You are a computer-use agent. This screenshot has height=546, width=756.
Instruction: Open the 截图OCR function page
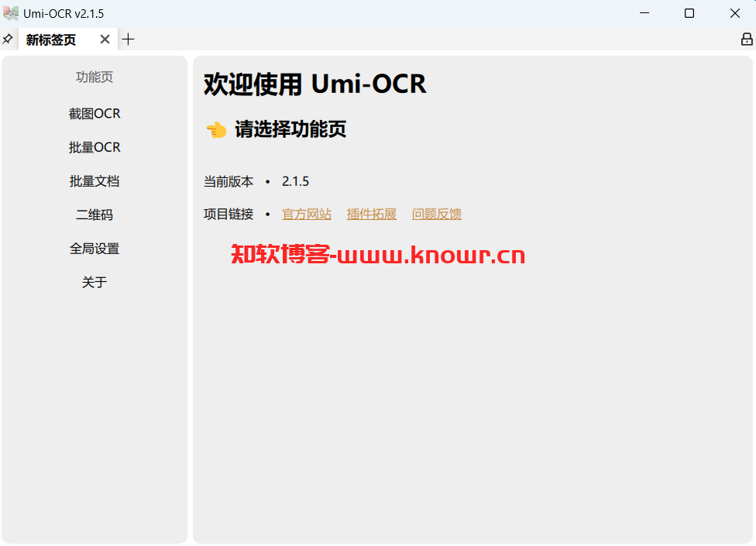94,114
